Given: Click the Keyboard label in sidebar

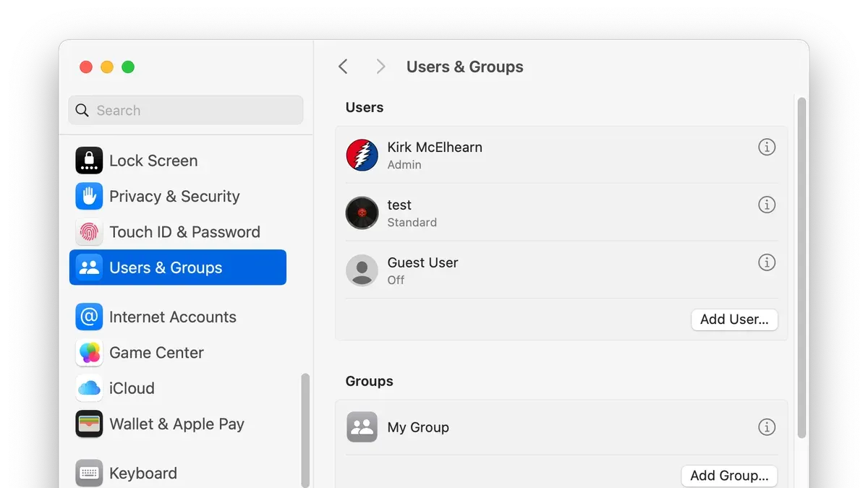Looking at the screenshot, I should click(143, 474).
